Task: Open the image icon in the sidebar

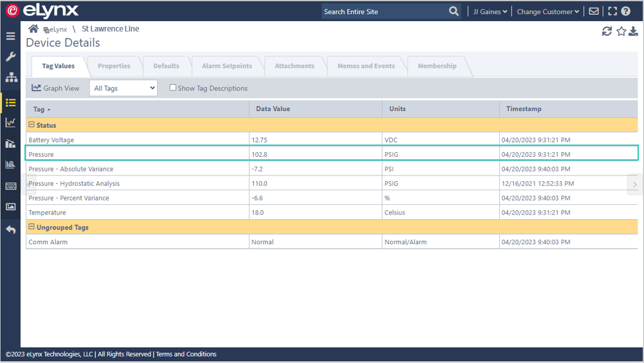Action: [11, 206]
